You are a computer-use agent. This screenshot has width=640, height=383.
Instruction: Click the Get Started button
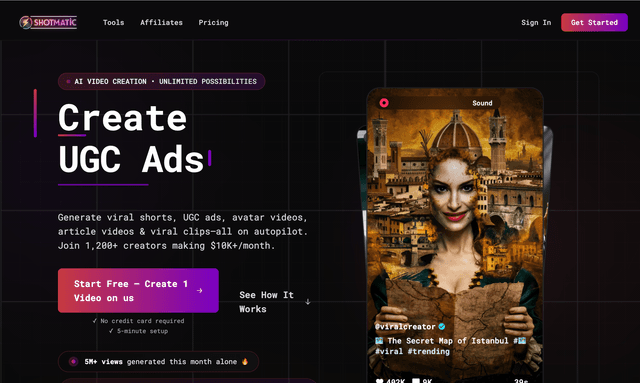click(x=594, y=22)
